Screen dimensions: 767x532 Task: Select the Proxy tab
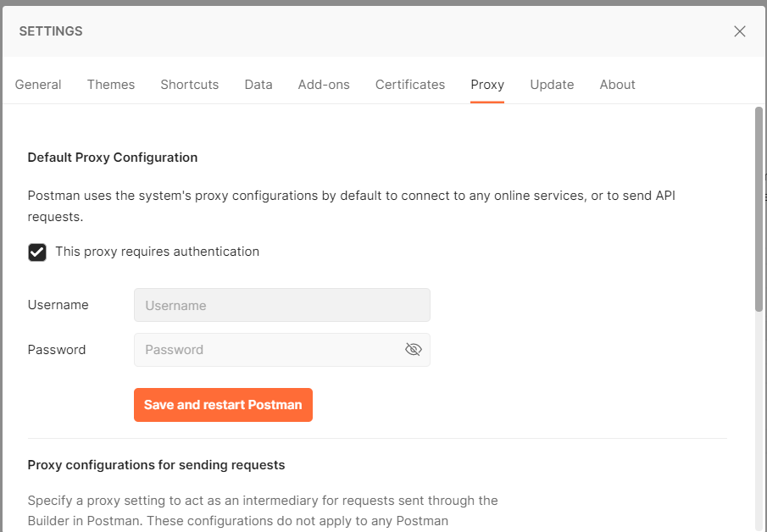click(x=487, y=85)
